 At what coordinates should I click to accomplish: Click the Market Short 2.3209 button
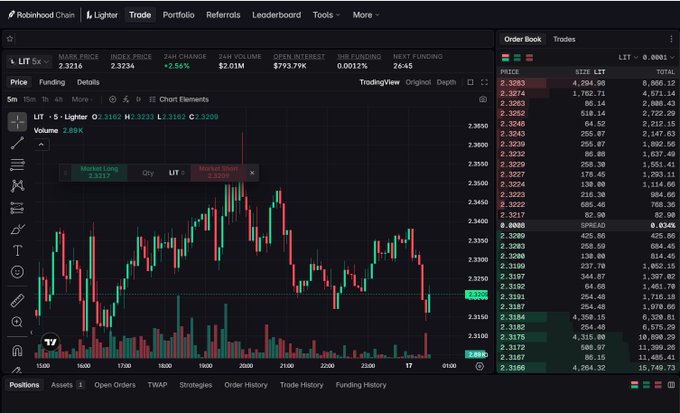pos(219,172)
